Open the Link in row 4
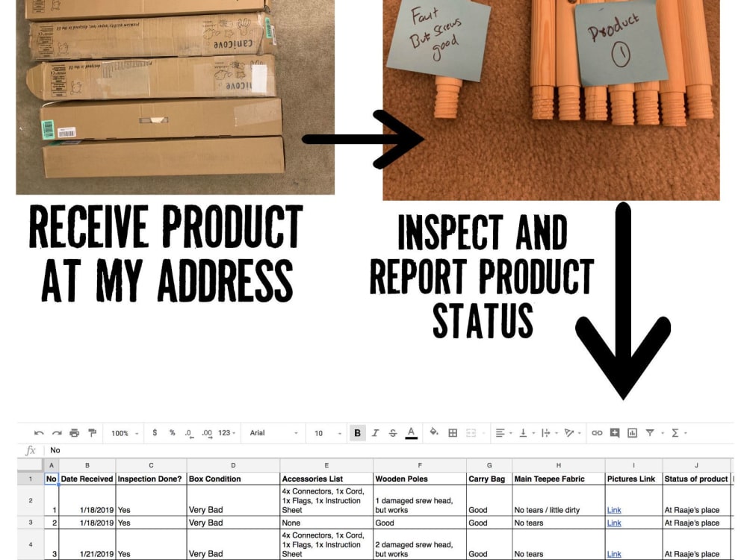The image size is (747, 560). (614, 554)
